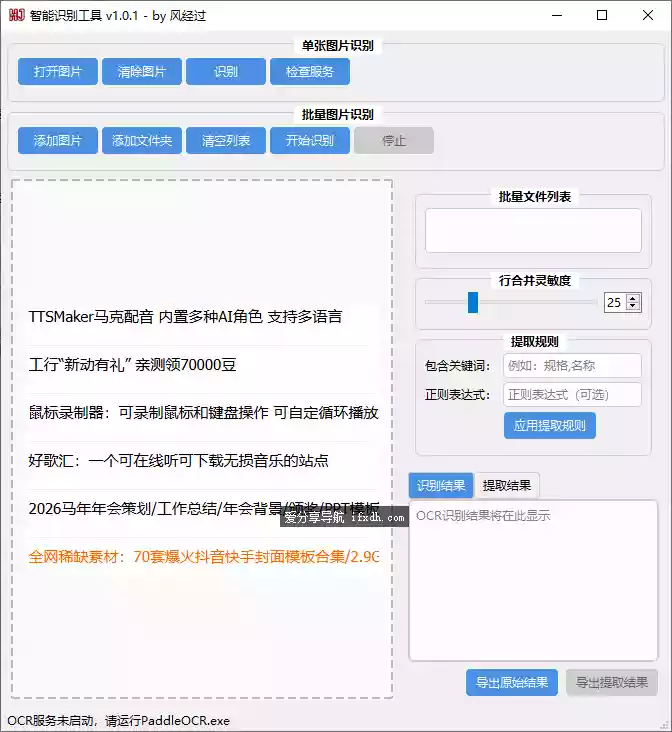Focus the 正则表达式 input field
The width and height of the screenshot is (672, 732).
pyautogui.click(x=572, y=395)
